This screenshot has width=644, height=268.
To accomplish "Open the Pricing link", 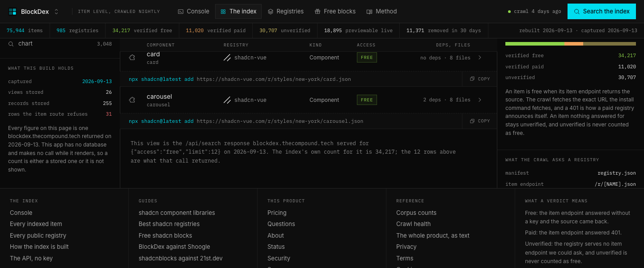I will pyautogui.click(x=277, y=213).
